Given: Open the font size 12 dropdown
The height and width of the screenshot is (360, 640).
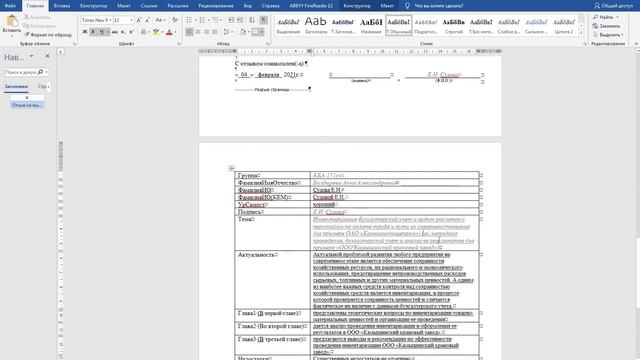Looking at the screenshot, I should pyautogui.click(x=131, y=20).
